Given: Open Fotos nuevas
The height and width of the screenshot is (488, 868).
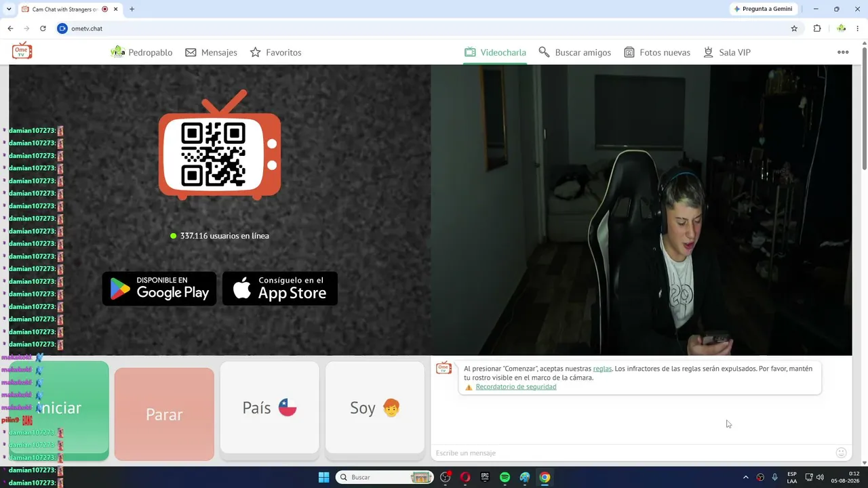Looking at the screenshot, I should (x=656, y=52).
